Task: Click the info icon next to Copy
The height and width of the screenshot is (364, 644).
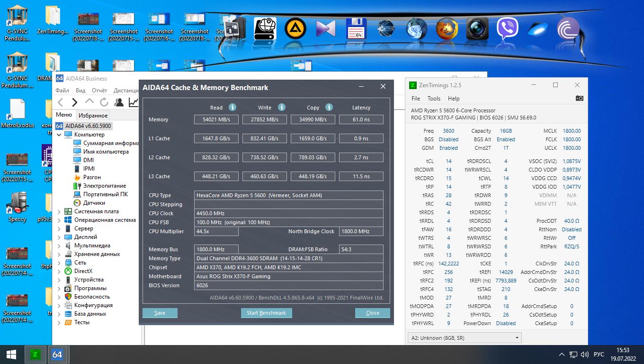Action: click(329, 107)
